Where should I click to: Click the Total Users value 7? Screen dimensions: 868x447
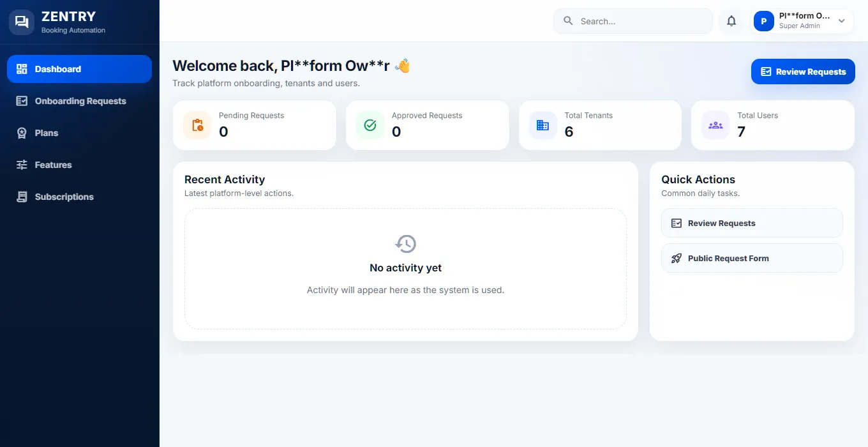click(742, 132)
